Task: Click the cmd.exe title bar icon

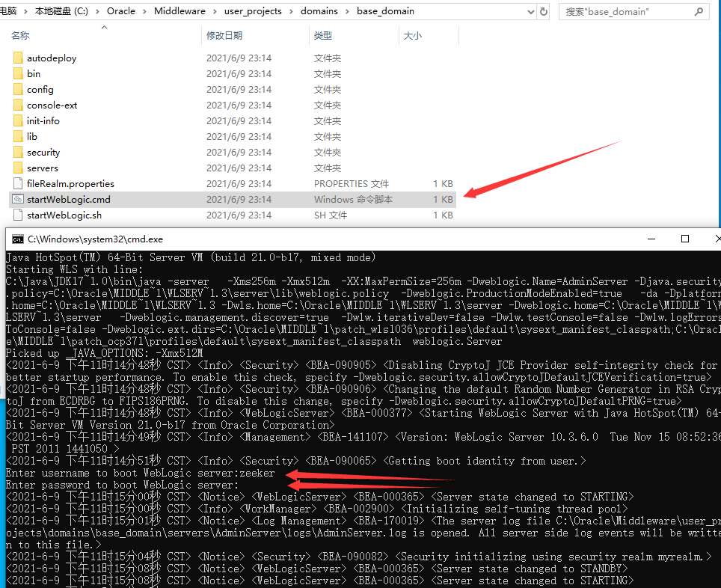Action: pyautogui.click(x=18, y=239)
